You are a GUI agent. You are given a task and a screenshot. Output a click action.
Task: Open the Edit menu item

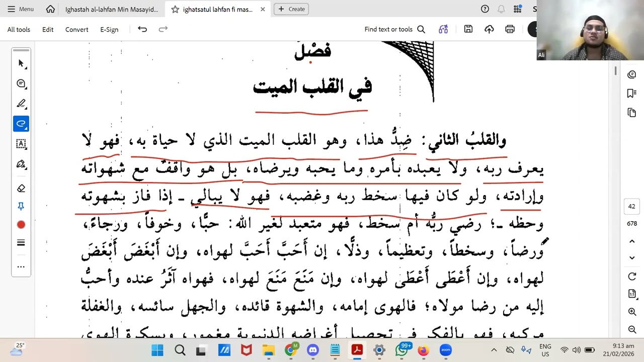(x=48, y=29)
